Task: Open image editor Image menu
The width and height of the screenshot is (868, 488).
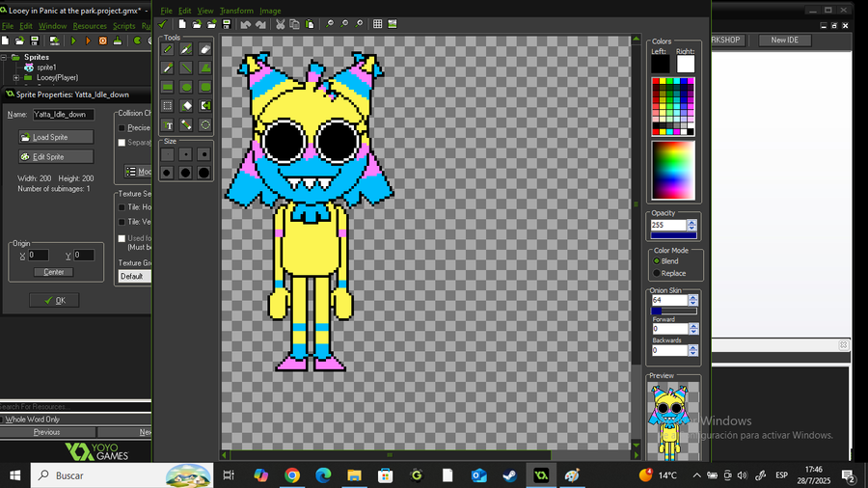Action: (x=270, y=11)
